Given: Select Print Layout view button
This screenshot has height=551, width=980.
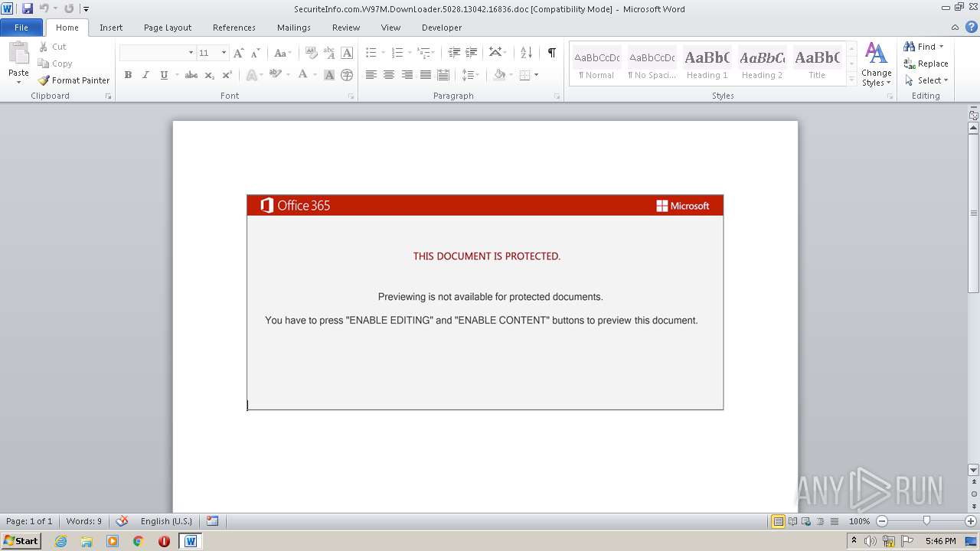Looking at the screenshot, I should tap(778, 521).
